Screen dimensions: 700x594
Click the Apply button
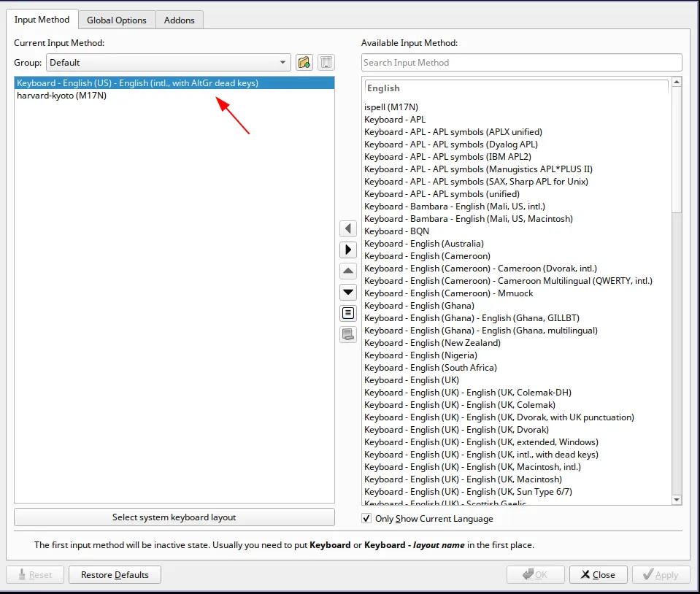[x=661, y=574]
